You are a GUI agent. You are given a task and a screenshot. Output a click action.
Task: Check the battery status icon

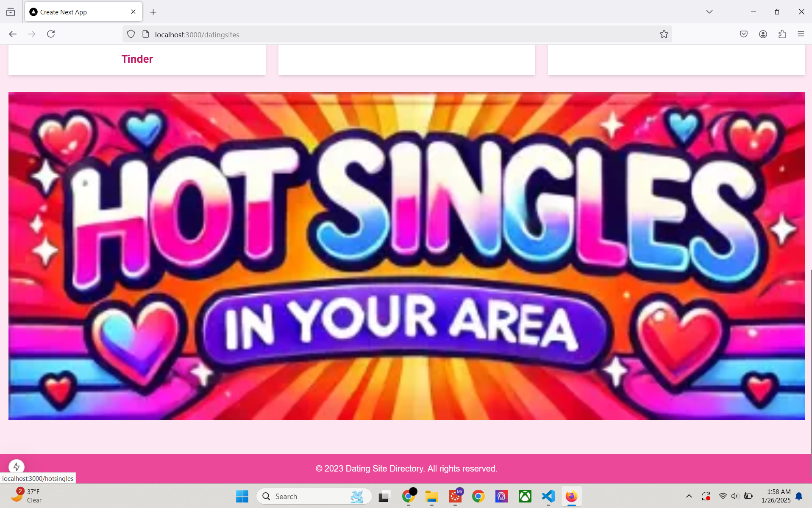(x=748, y=496)
